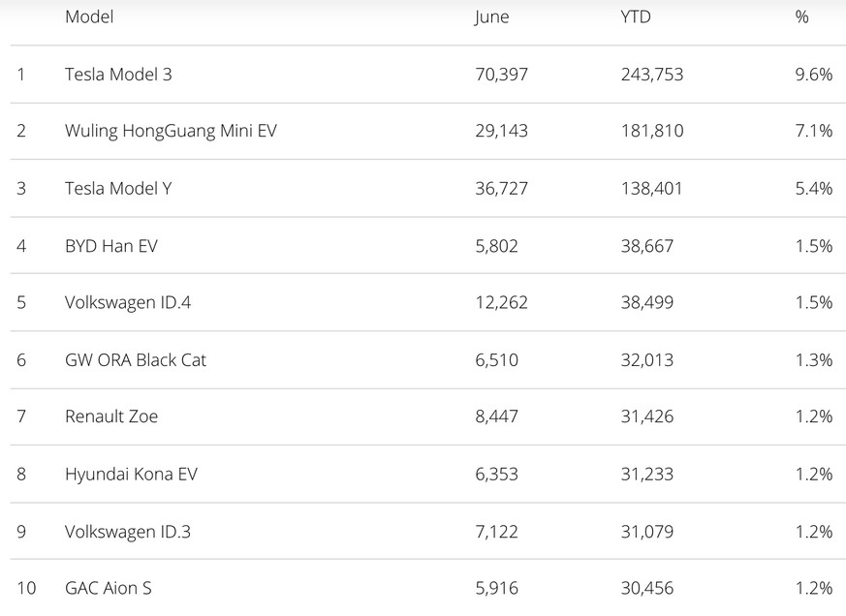Click June value 12,262

pyautogui.click(x=501, y=302)
